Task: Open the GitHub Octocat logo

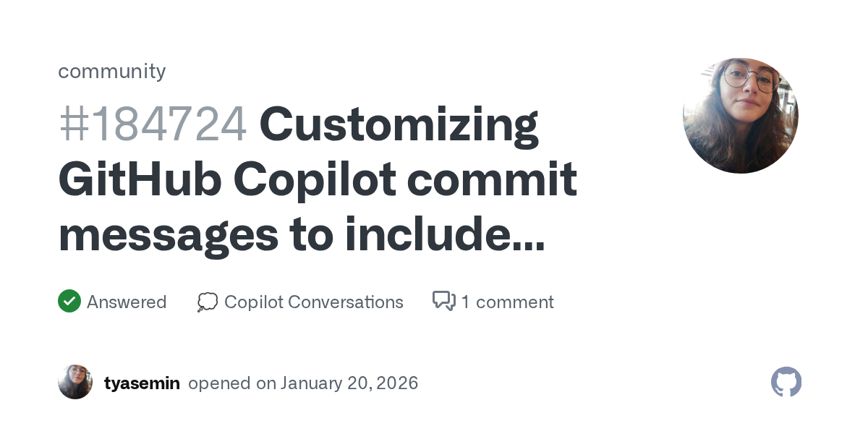Action: tap(786, 382)
